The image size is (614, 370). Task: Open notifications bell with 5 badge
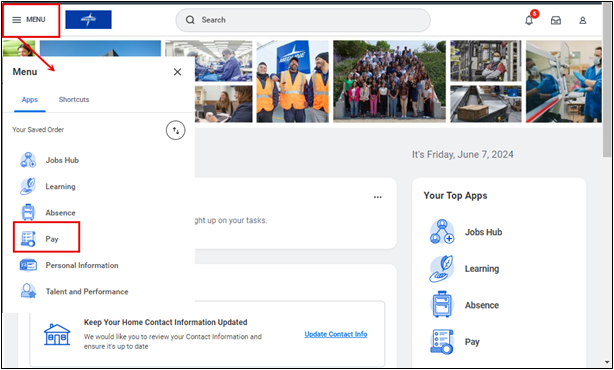click(529, 19)
